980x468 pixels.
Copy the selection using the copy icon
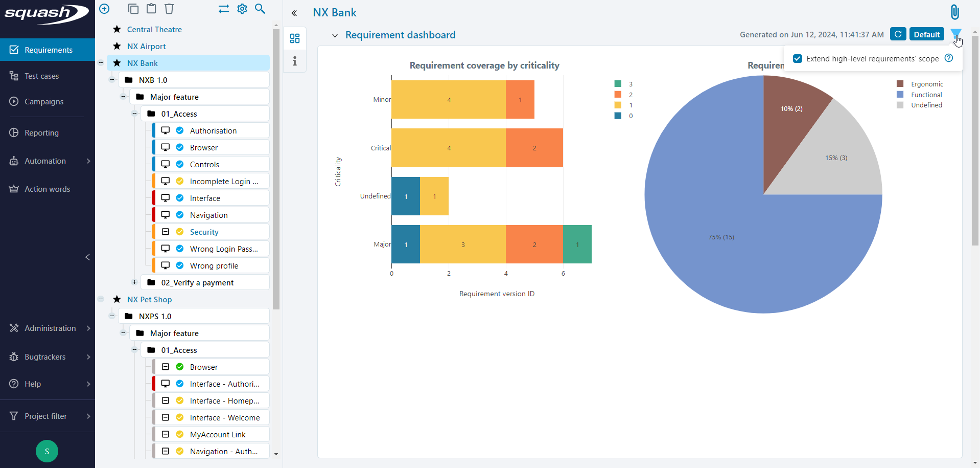pos(133,9)
